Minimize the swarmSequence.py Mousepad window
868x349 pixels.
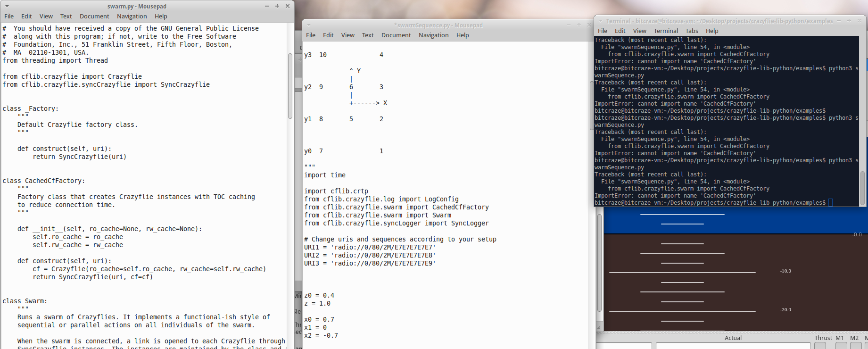point(569,25)
